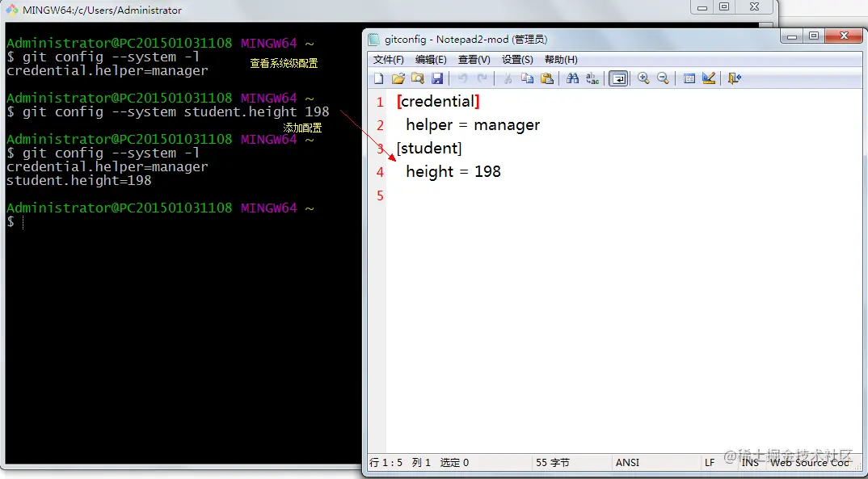Click the New document icon in Notepad2

click(379, 78)
